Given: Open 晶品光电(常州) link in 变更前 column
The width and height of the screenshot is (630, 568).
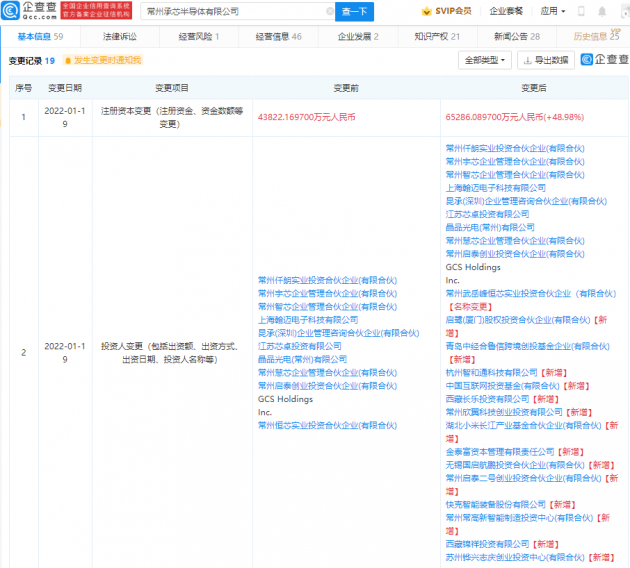Looking at the screenshot, I should click(302, 359).
